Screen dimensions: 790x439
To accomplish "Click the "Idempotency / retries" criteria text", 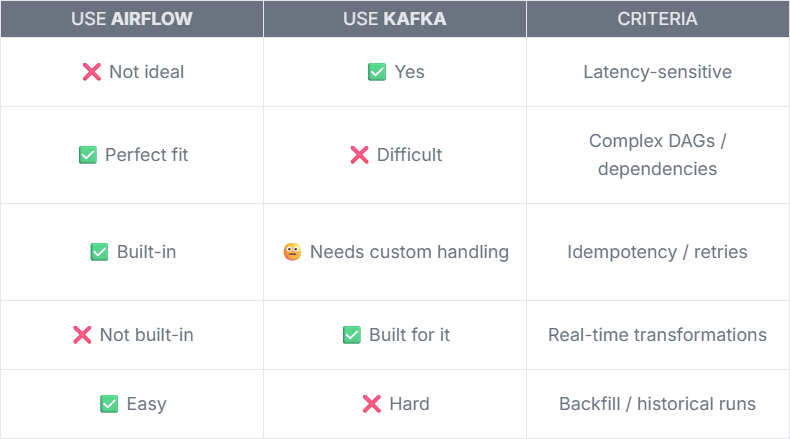I will pos(657,252).
